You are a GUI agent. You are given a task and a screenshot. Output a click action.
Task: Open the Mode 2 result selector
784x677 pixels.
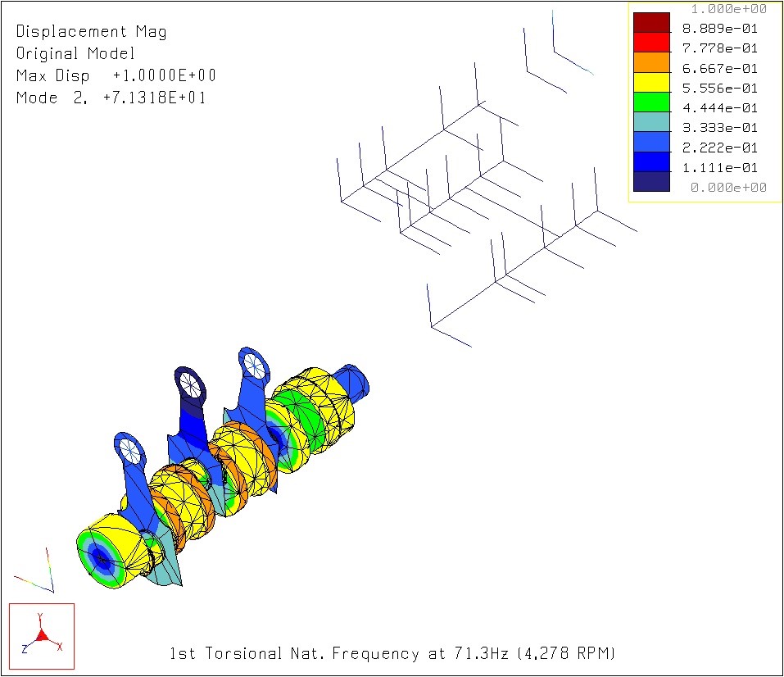[x=111, y=98]
